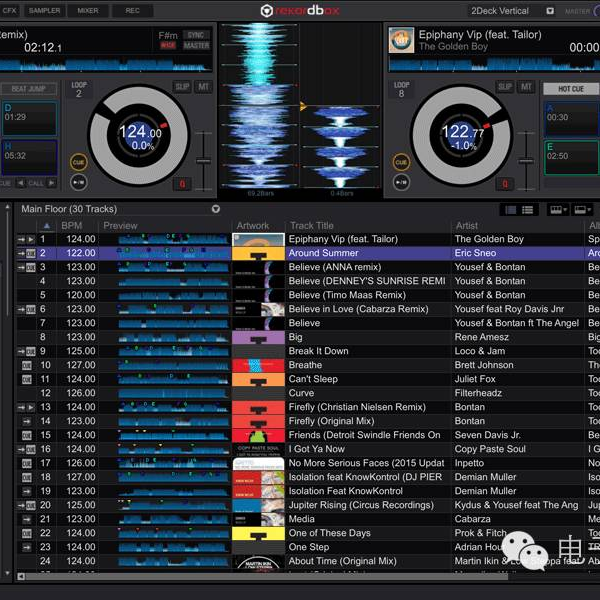Switch browser to plain list view icon
The height and width of the screenshot is (600, 600).
pos(528,210)
